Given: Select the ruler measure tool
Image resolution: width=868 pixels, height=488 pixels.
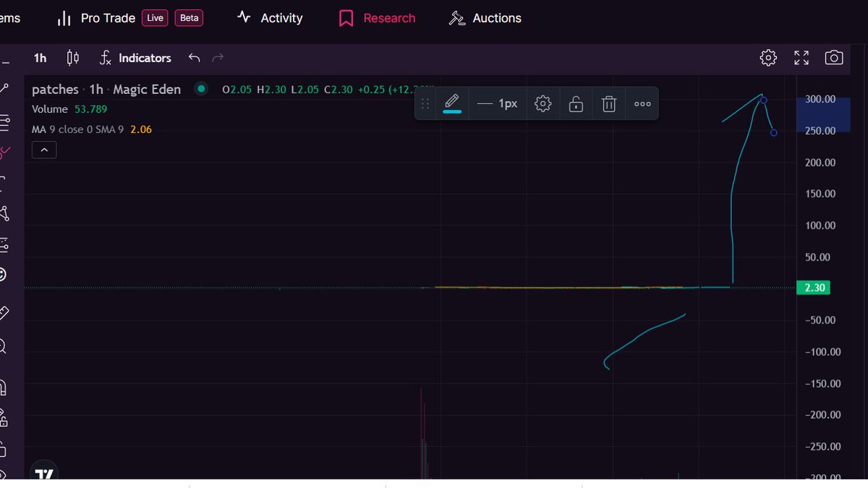Looking at the screenshot, I should tap(4, 313).
